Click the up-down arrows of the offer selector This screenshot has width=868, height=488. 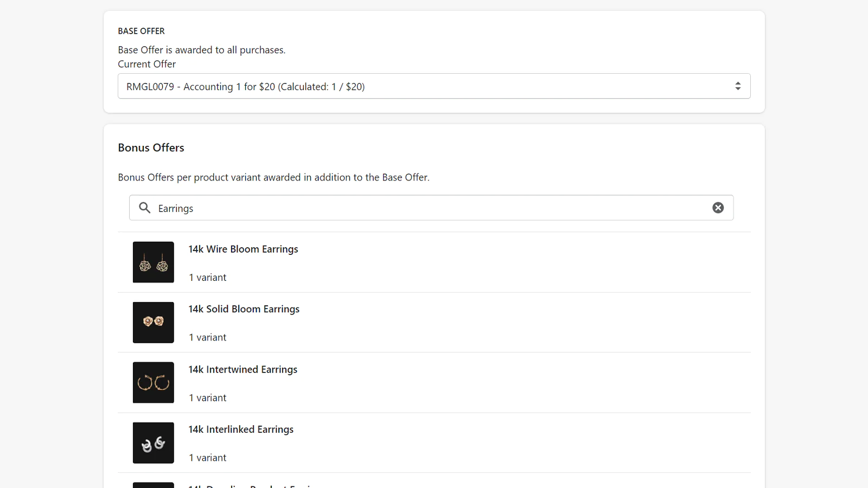737,86
